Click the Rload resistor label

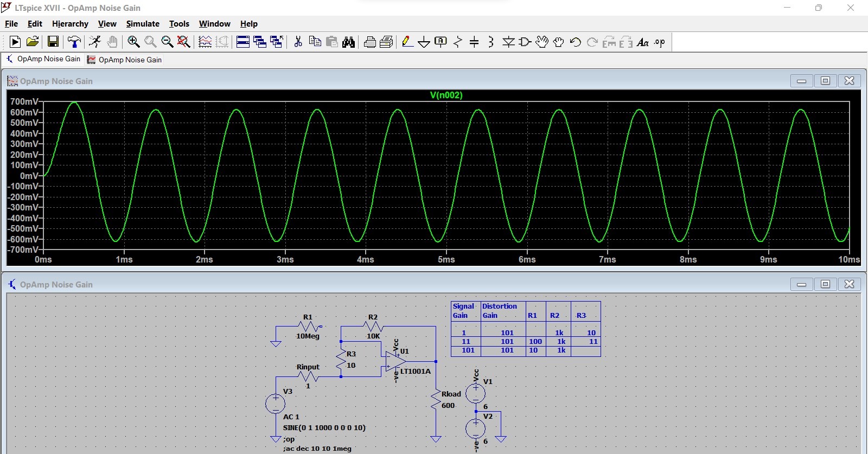[x=451, y=394]
